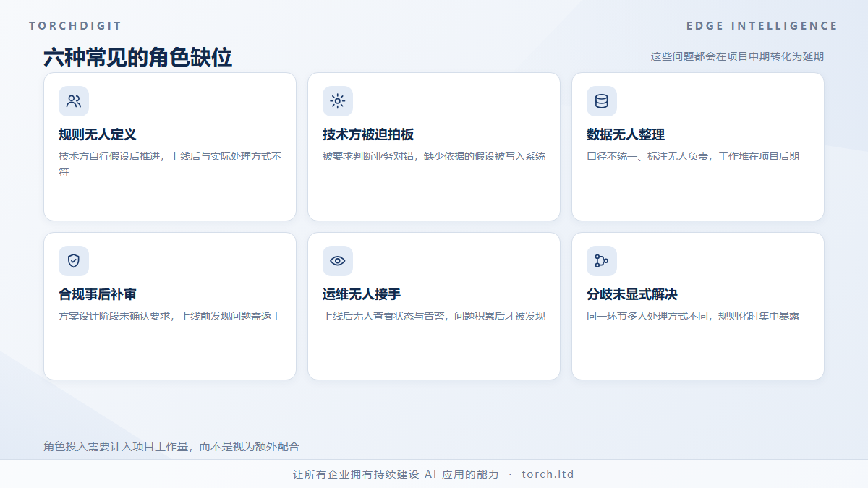Image resolution: width=868 pixels, height=488 pixels.
Task: Click the EDGE INTELLIGENCE header text
Action: click(x=762, y=26)
